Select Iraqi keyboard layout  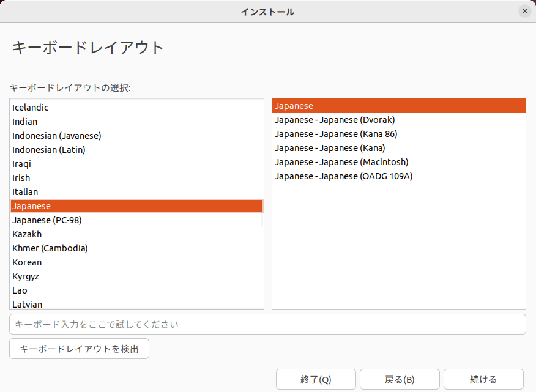(136, 164)
